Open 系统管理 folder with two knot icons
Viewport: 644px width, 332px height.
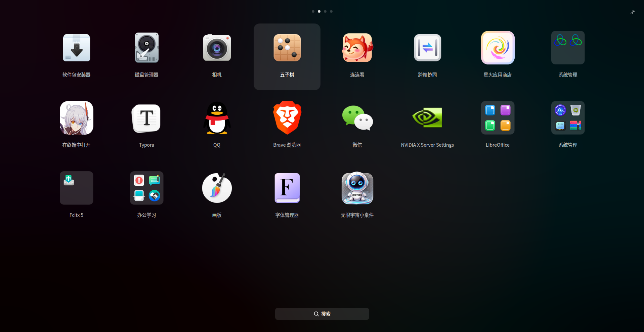point(568,48)
